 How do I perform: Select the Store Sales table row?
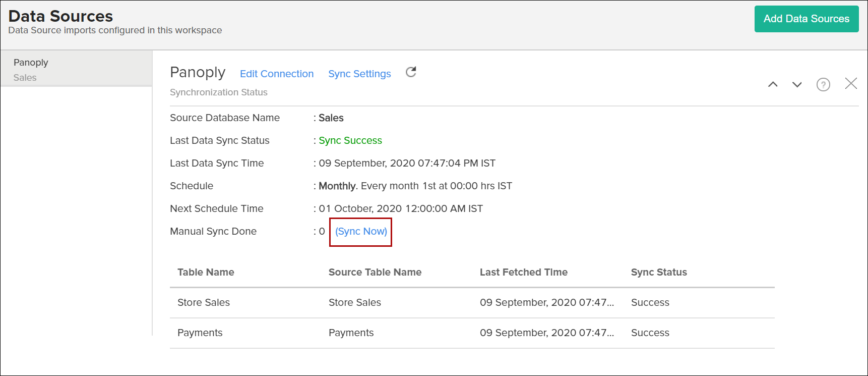click(x=204, y=303)
